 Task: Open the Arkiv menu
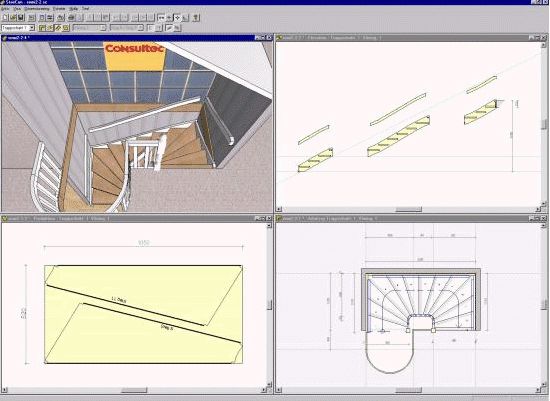point(5,9)
